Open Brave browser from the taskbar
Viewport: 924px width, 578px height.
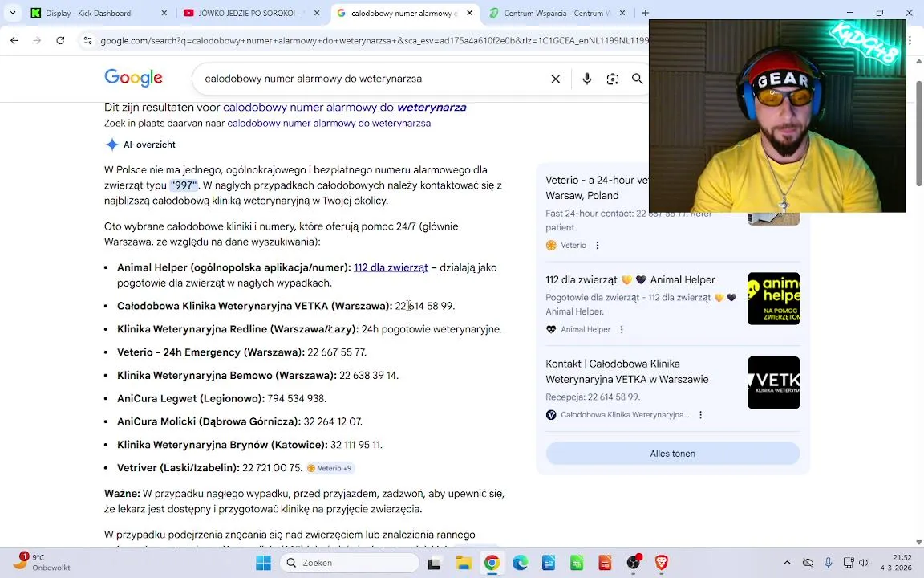click(x=661, y=564)
